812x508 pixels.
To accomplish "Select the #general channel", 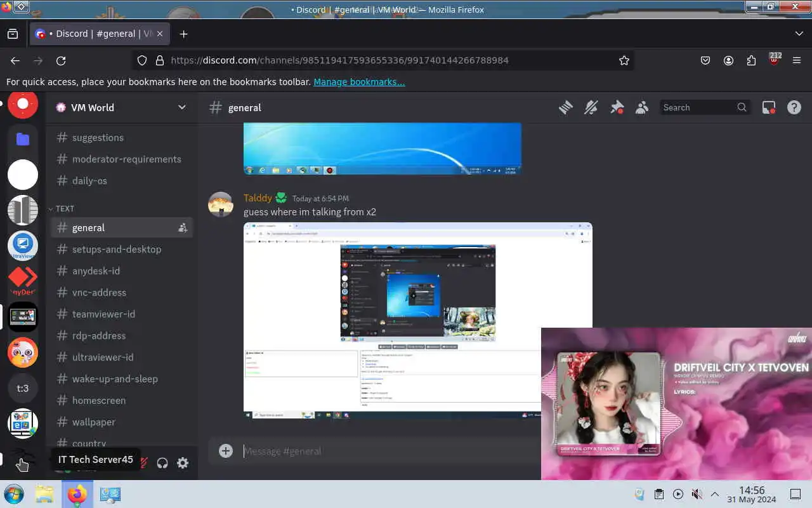I will pos(122,227).
